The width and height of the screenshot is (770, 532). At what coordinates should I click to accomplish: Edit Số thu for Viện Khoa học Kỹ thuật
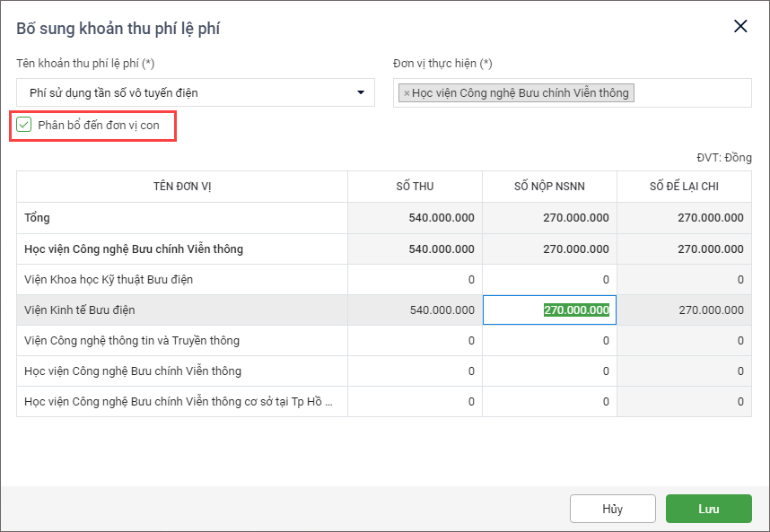tap(415, 280)
